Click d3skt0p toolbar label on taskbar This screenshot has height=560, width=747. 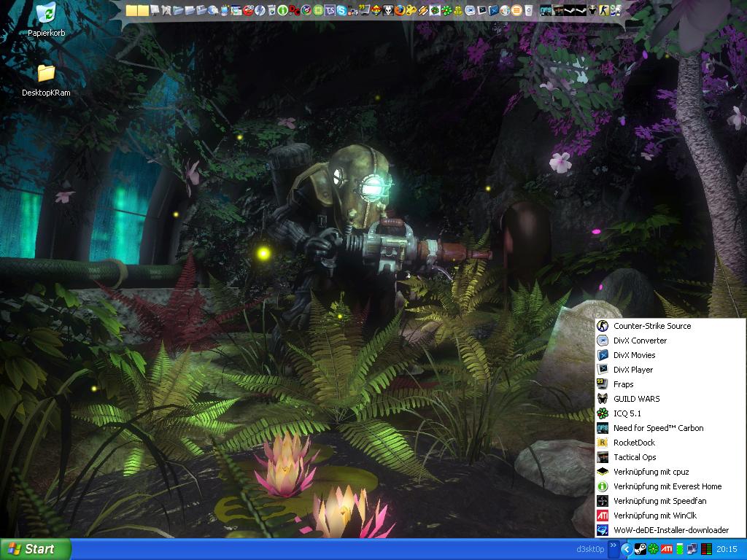[x=590, y=549]
